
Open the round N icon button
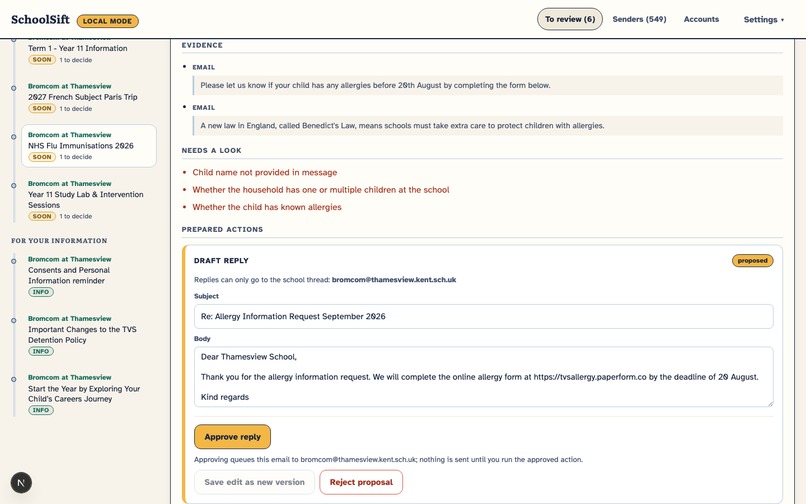21,482
